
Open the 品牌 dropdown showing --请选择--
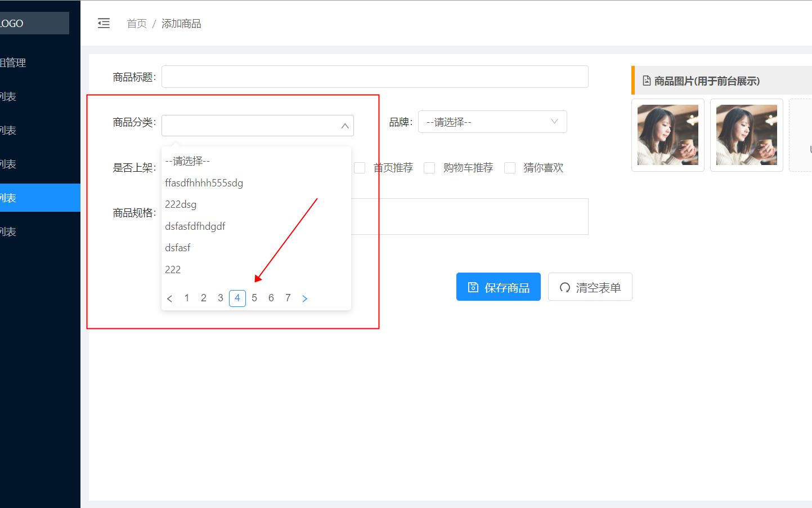pyautogui.click(x=492, y=122)
